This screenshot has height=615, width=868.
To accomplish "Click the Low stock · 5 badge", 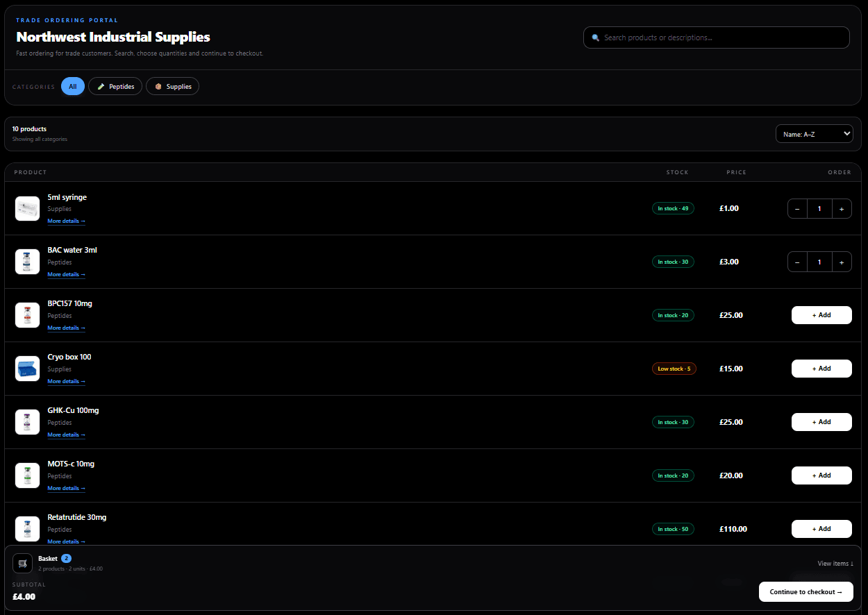I will click(x=674, y=369).
